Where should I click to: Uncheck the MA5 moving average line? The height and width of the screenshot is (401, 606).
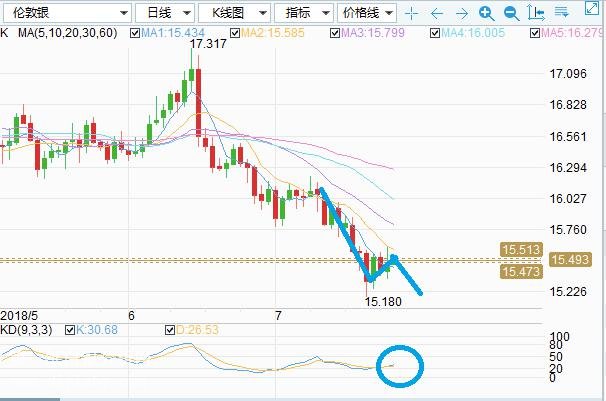click(x=535, y=33)
